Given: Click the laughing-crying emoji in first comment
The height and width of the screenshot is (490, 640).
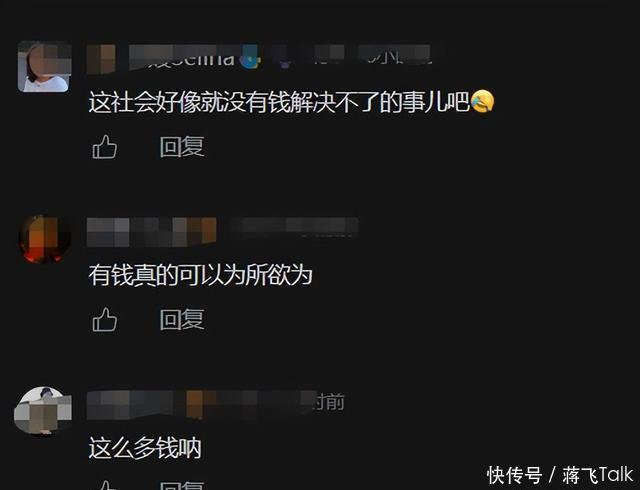Looking at the screenshot, I should click(482, 102).
